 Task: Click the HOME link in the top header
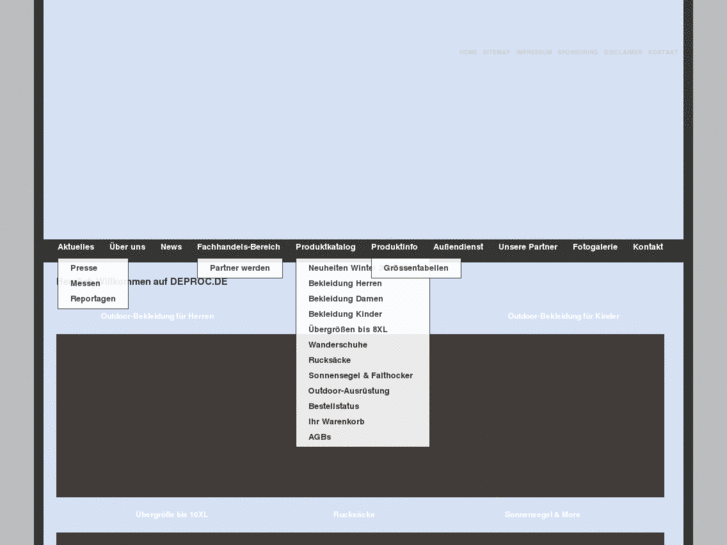point(468,52)
